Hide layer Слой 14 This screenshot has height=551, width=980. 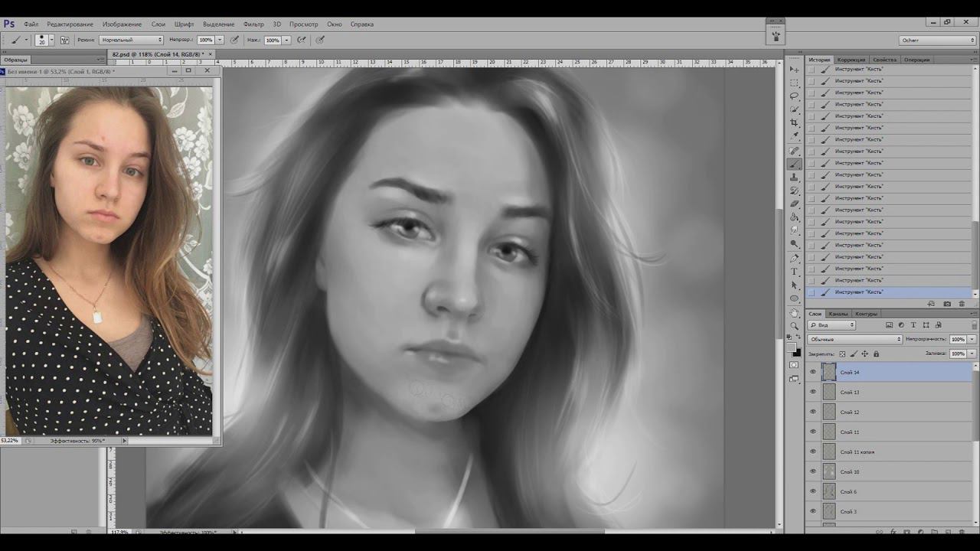[x=813, y=372]
